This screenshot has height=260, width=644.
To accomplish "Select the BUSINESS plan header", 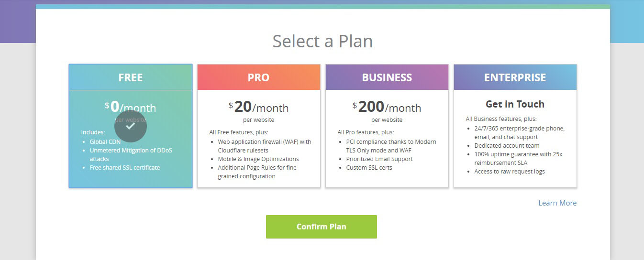I will [x=387, y=77].
